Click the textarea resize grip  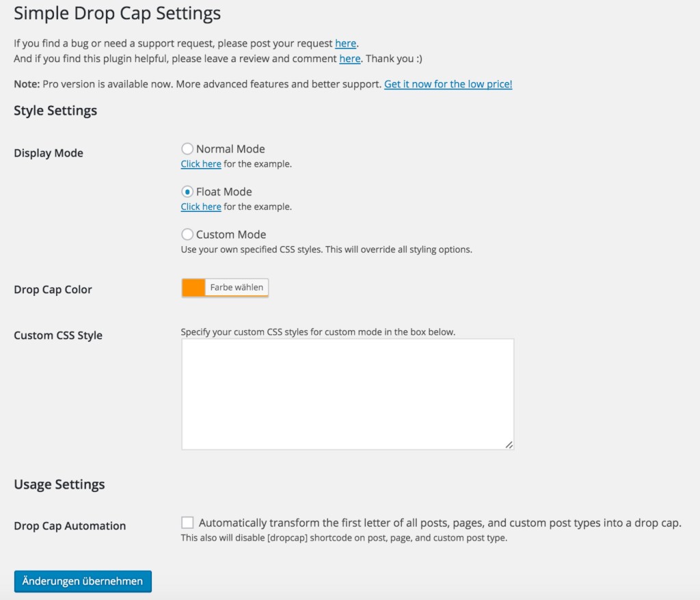(x=510, y=445)
